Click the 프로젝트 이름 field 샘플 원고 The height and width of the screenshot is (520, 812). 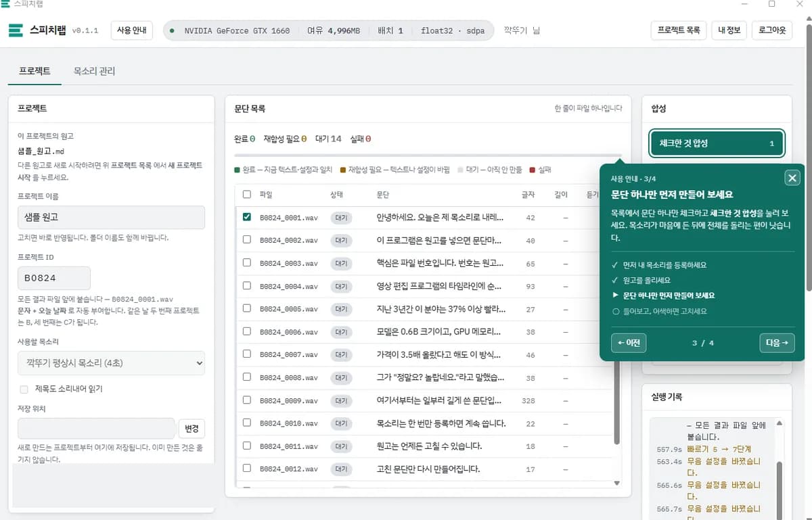111,217
